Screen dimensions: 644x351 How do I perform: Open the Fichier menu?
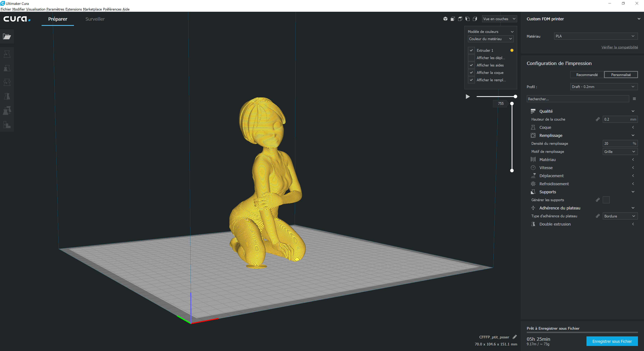(6, 9)
